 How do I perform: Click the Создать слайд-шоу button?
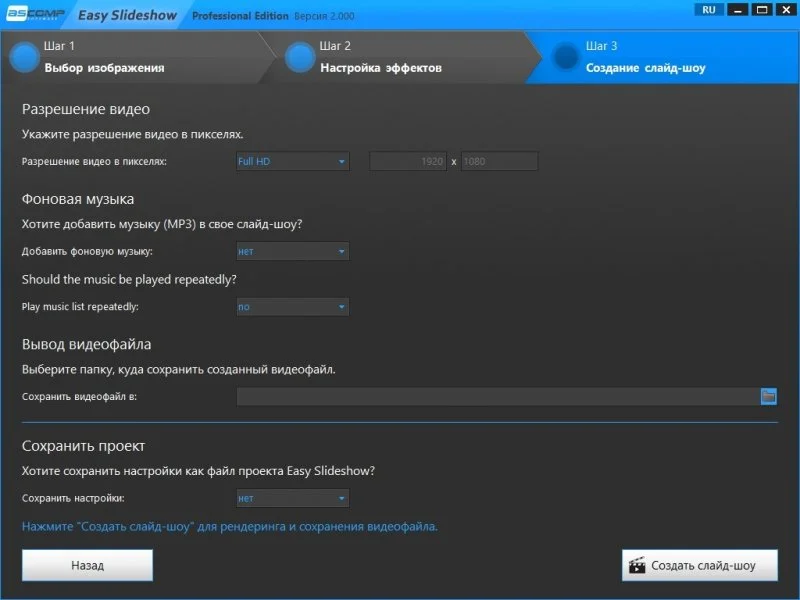tap(700, 565)
